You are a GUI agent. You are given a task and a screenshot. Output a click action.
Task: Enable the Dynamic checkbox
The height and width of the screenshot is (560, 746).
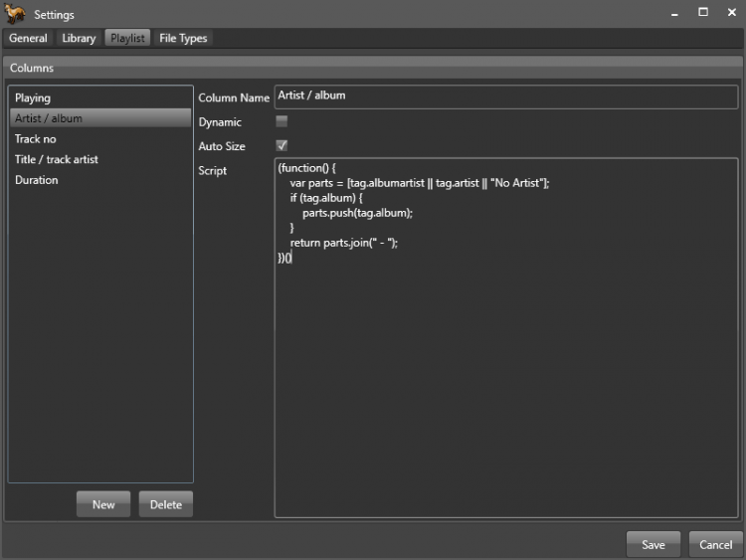pos(281,121)
